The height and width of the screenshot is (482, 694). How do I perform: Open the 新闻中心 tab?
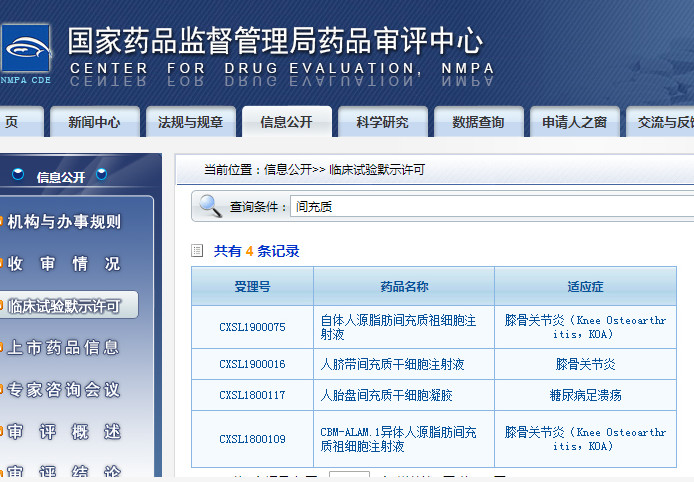94,122
